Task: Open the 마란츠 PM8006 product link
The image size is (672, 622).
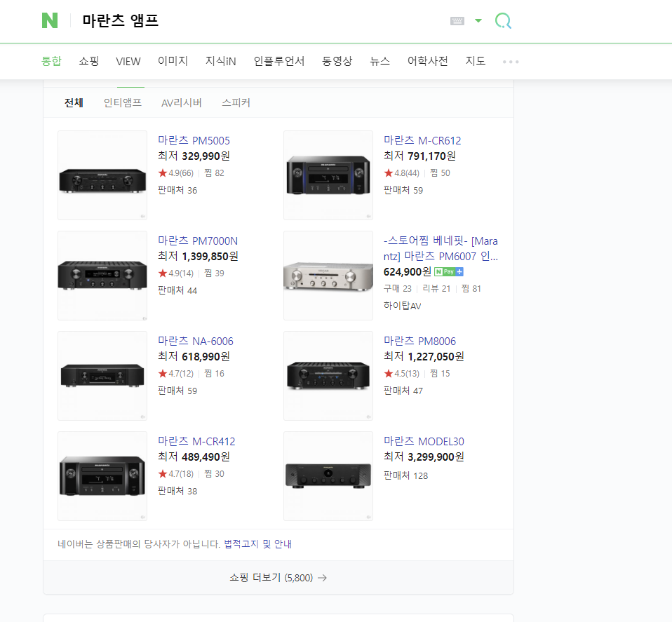Action: [x=419, y=341]
